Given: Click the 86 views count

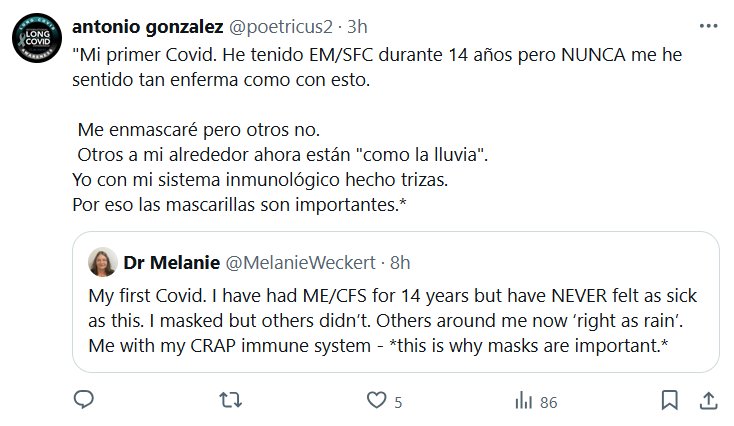Looking at the screenshot, I should point(548,402).
